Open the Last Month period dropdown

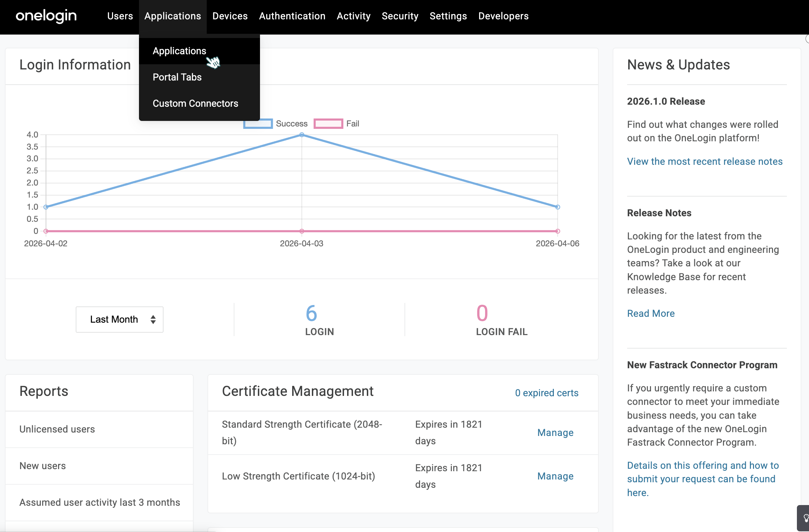click(120, 320)
